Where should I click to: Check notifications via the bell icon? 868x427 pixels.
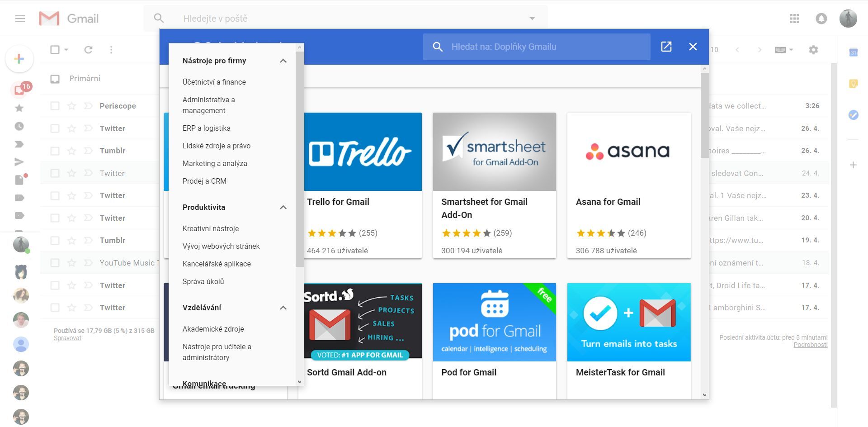point(821,19)
